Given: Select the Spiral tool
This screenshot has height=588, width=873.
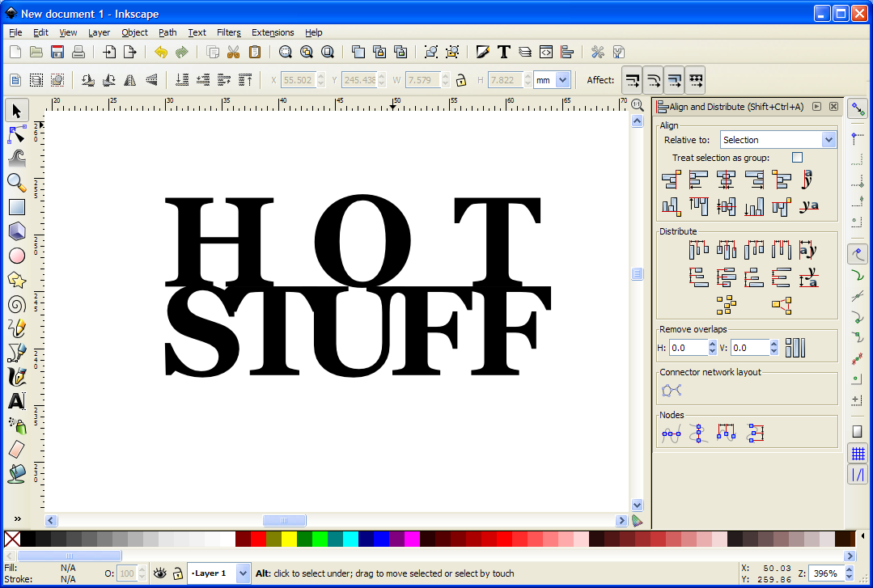Looking at the screenshot, I should click(x=17, y=305).
